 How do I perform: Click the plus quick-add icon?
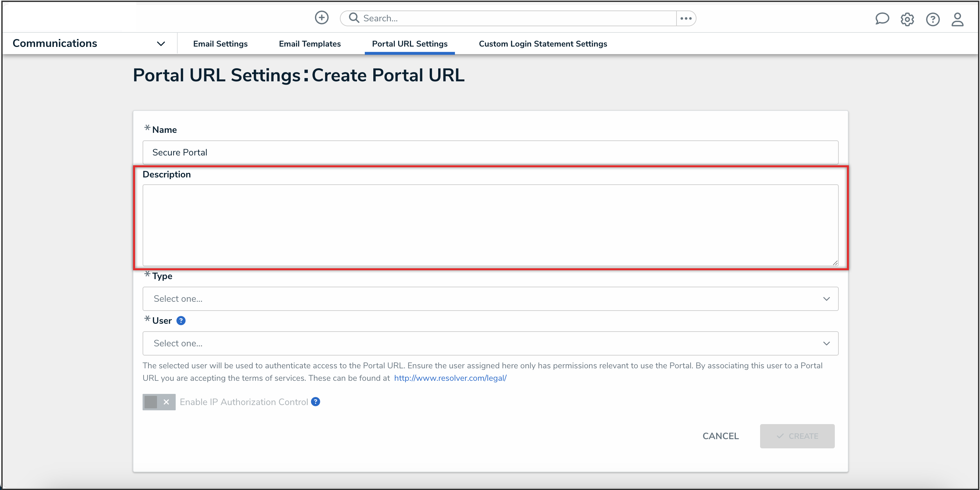click(x=322, y=18)
